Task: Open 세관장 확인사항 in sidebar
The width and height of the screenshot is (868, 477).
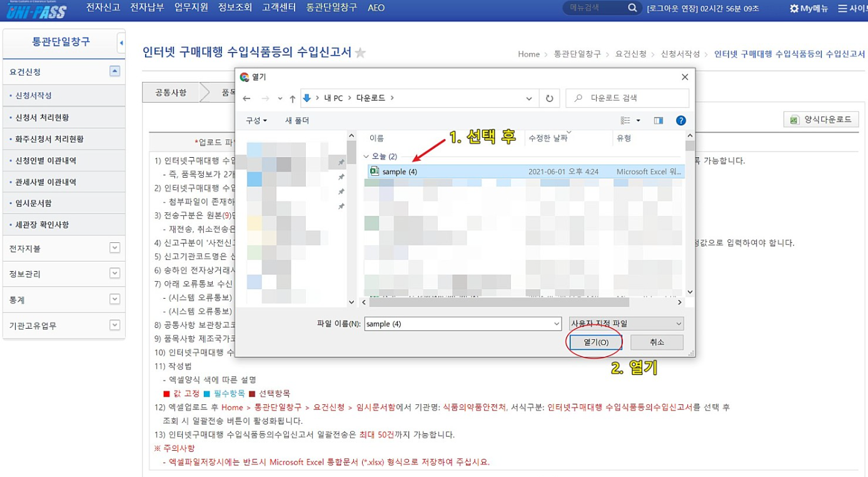Action: click(42, 224)
